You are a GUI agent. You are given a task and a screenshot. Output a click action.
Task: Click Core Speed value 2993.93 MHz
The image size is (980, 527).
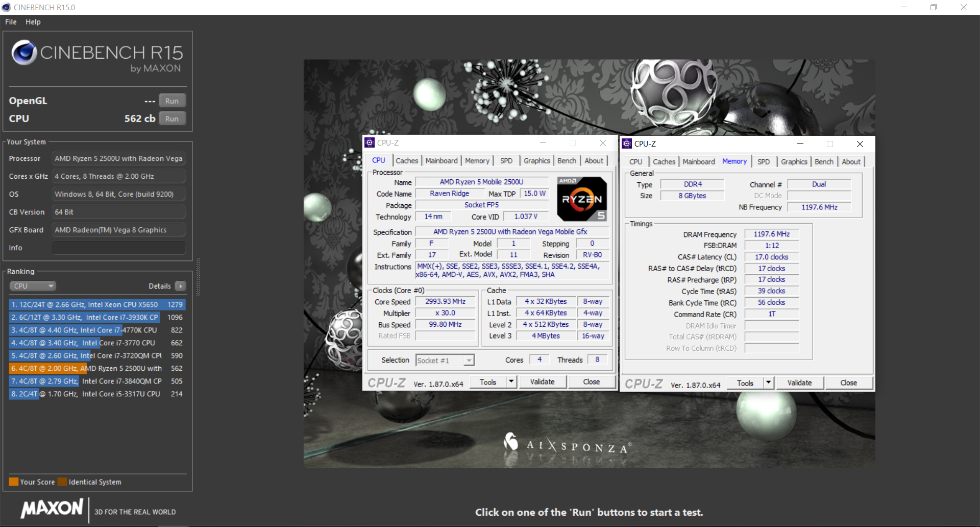point(446,302)
